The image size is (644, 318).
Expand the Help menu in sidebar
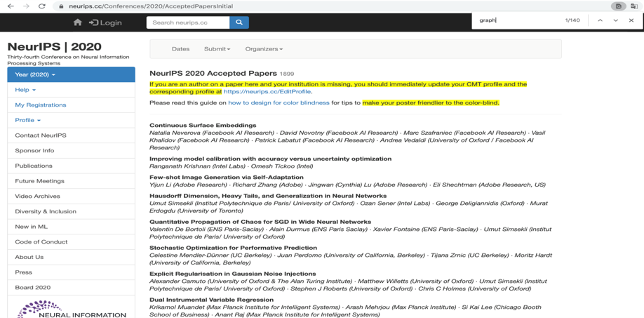point(71,90)
